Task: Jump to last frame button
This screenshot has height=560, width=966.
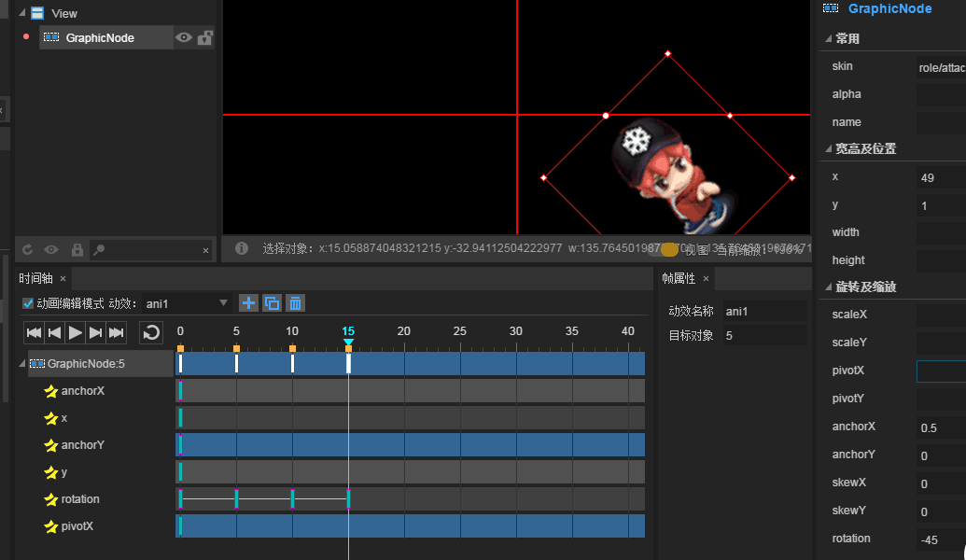Action: (x=116, y=332)
